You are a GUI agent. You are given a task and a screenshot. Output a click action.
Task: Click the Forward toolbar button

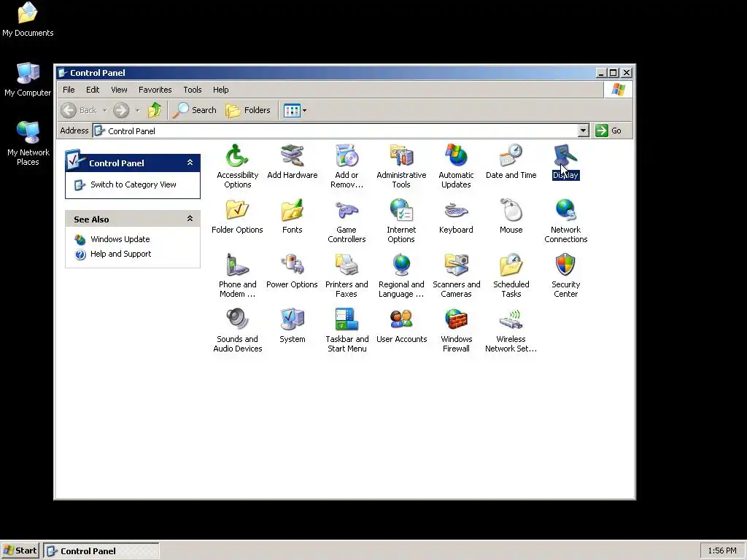pyautogui.click(x=121, y=111)
